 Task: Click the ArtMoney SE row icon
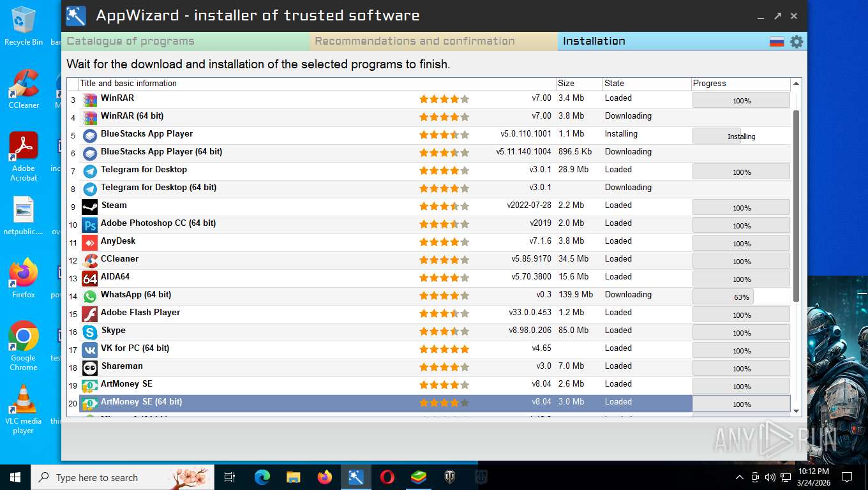pyautogui.click(x=90, y=386)
